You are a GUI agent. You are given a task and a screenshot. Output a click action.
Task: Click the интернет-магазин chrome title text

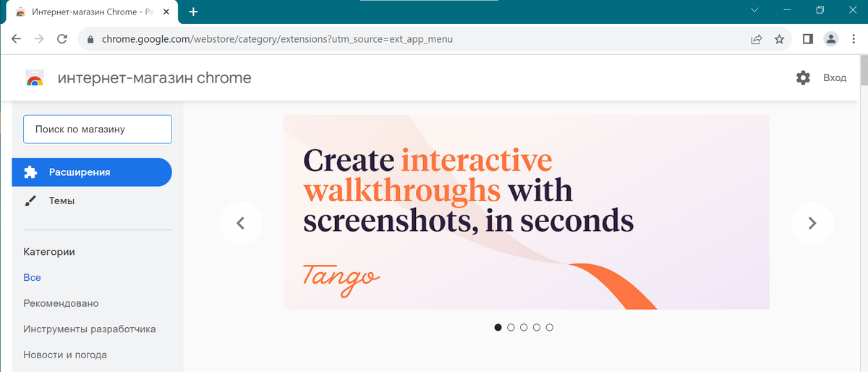(155, 78)
